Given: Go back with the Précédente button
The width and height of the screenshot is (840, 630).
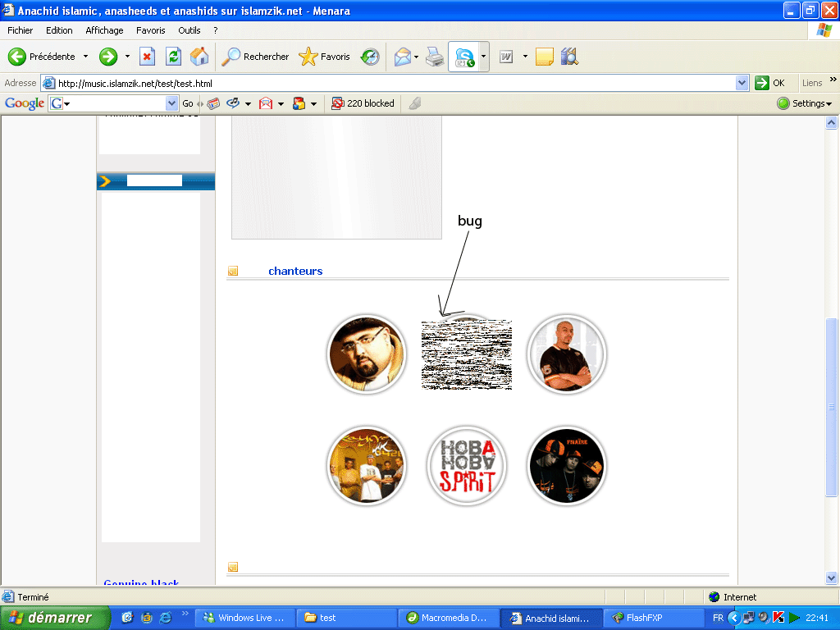Looking at the screenshot, I should tap(41, 57).
